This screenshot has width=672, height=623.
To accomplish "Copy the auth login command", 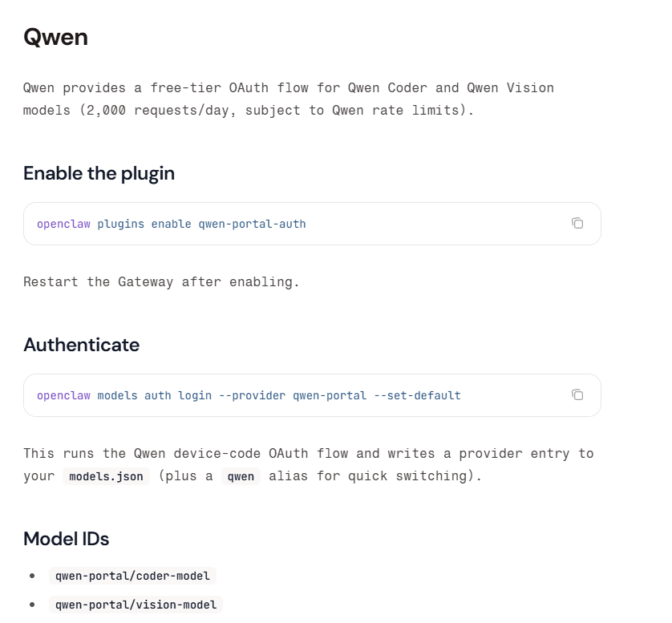I will (x=577, y=394).
